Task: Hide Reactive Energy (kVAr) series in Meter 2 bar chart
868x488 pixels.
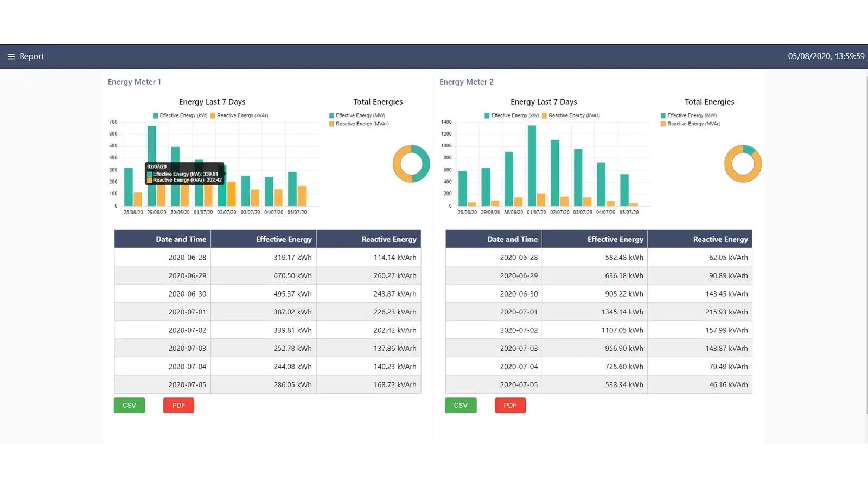Action: tap(571, 115)
